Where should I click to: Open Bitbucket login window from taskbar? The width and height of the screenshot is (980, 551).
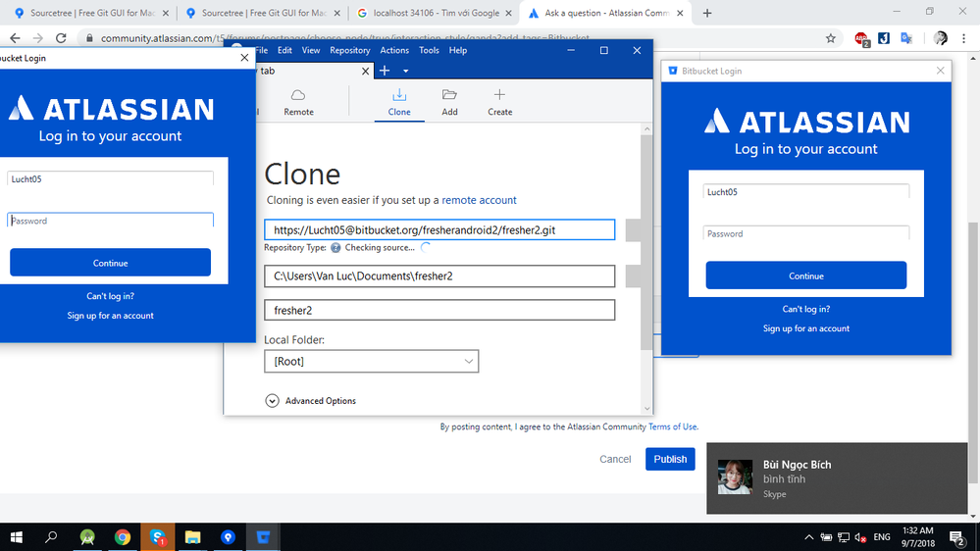(x=263, y=537)
